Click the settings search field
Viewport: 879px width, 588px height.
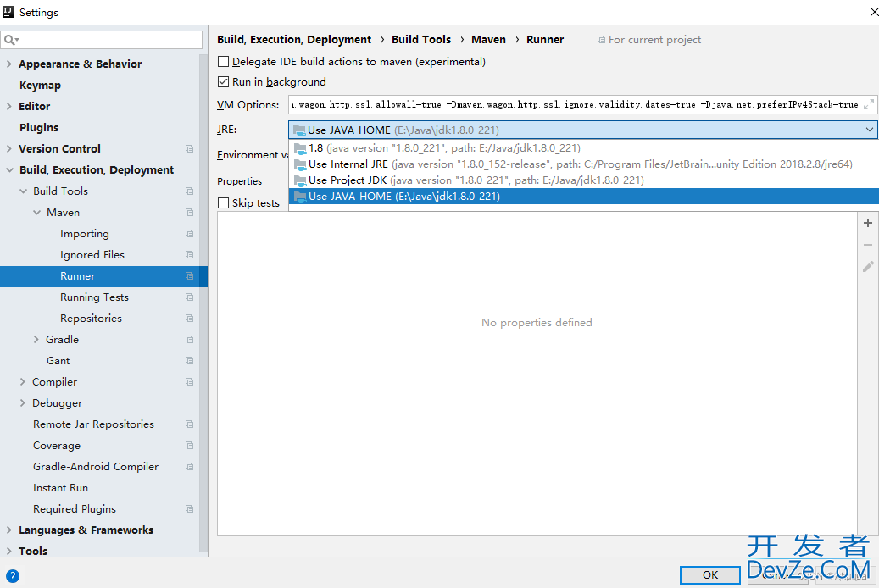pyautogui.click(x=102, y=40)
